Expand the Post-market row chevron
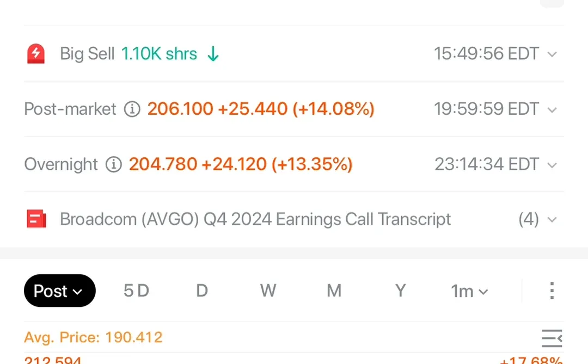Screen dimensions: 588x364 pos(552,110)
